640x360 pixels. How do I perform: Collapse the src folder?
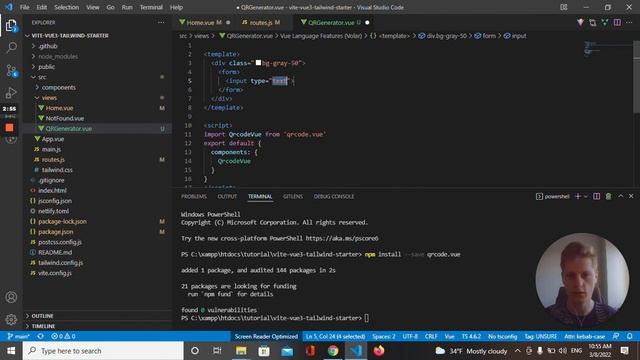pyautogui.click(x=34, y=77)
